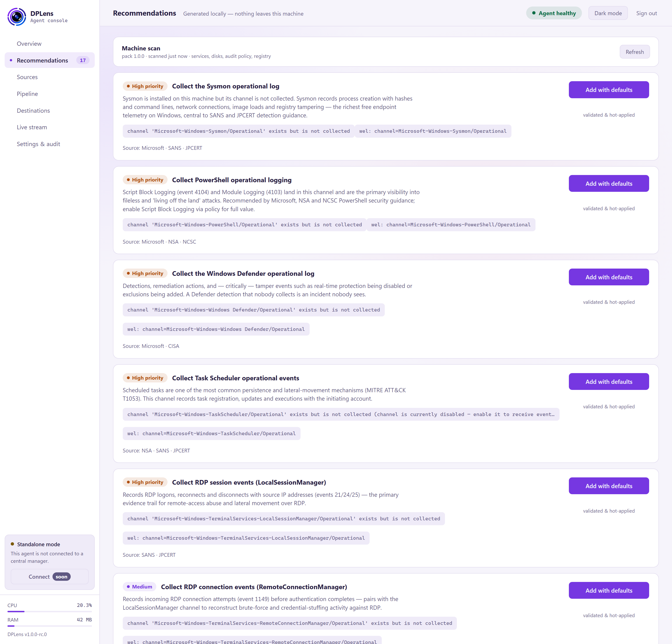Click the TaskScheduler 'exists but is not collected' chip

341,414
